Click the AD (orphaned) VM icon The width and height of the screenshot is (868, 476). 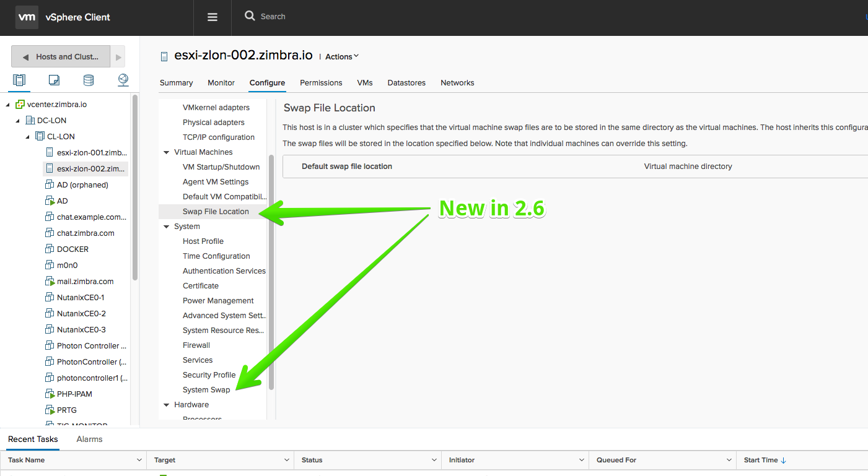[50, 185]
